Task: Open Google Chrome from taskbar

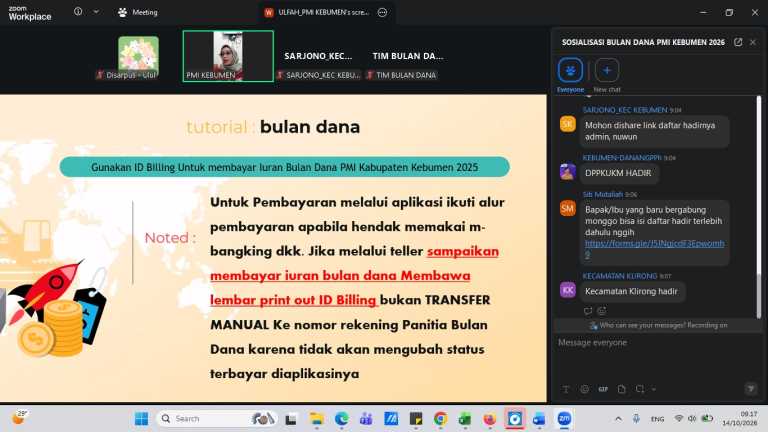Action: (440, 419)
